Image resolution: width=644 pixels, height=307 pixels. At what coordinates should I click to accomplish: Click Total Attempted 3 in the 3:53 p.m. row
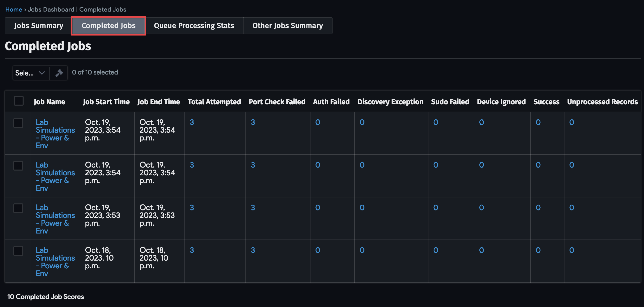click(x=192, y=208)
